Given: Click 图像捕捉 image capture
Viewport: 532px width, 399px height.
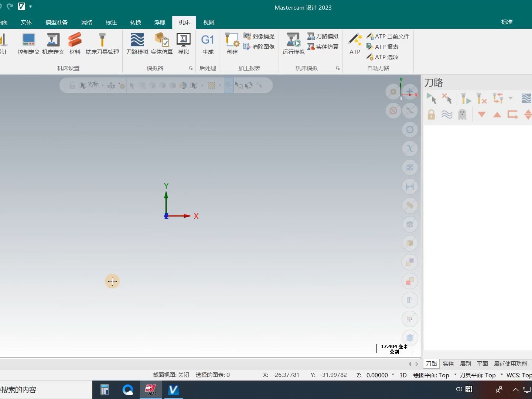Looking at the screenshot, I should 259,36.
